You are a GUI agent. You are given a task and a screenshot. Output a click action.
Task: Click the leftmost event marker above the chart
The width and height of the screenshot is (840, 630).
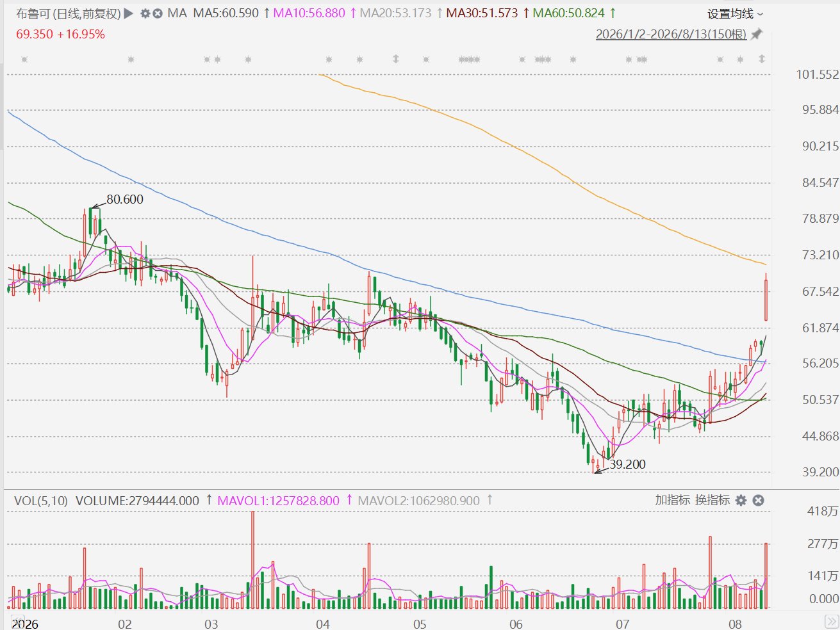[x=24, y=60]
